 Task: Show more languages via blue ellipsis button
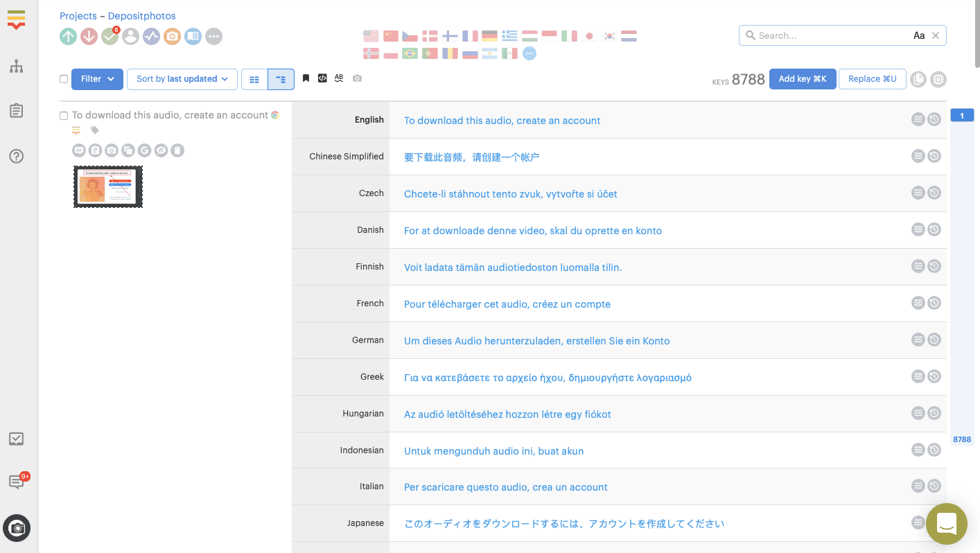[x=530, y=53]
